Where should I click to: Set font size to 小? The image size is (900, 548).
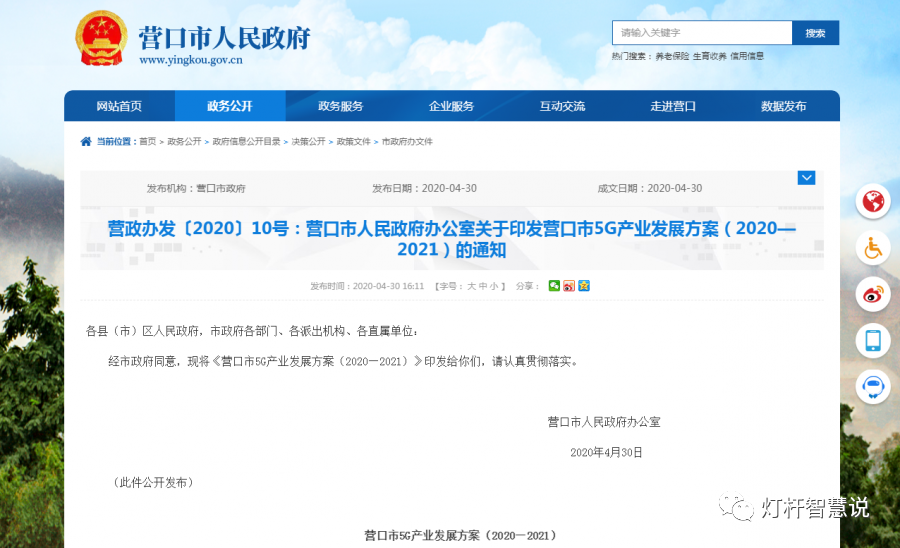point(494,286)
